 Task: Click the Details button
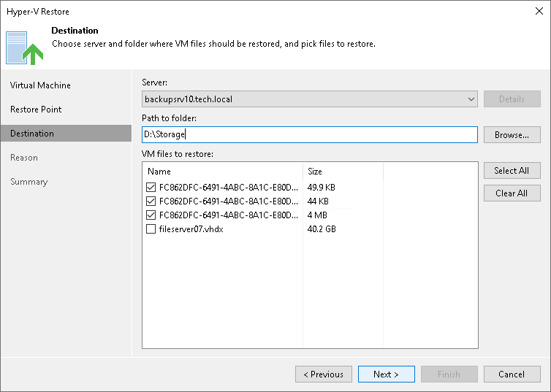[x=512, y=99]
